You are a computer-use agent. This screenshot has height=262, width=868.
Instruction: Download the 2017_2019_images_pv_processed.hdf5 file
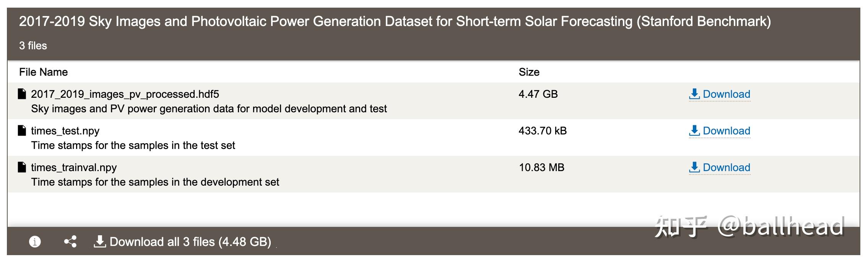(727, 94)
